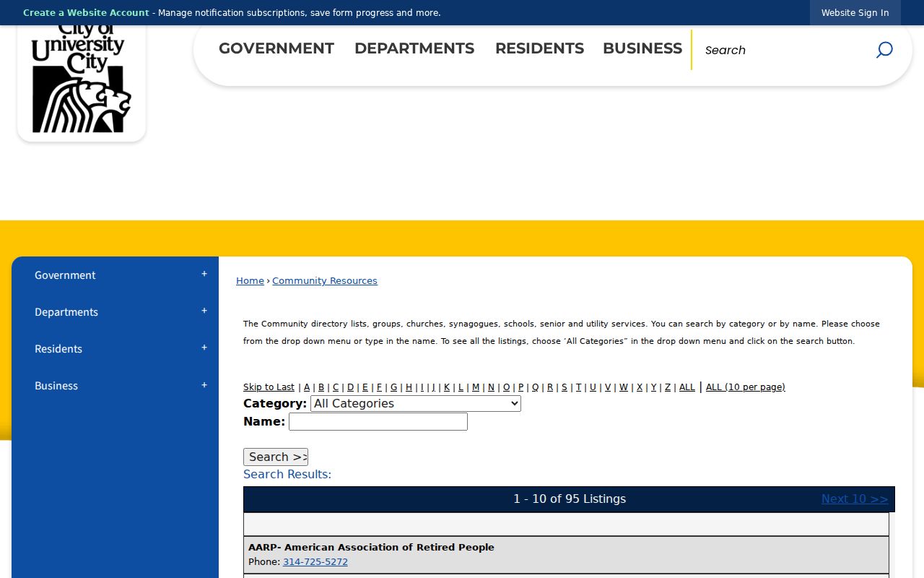Open the Residents top menu
Viewport: 924px width, 578px height.
pos(539,48)
